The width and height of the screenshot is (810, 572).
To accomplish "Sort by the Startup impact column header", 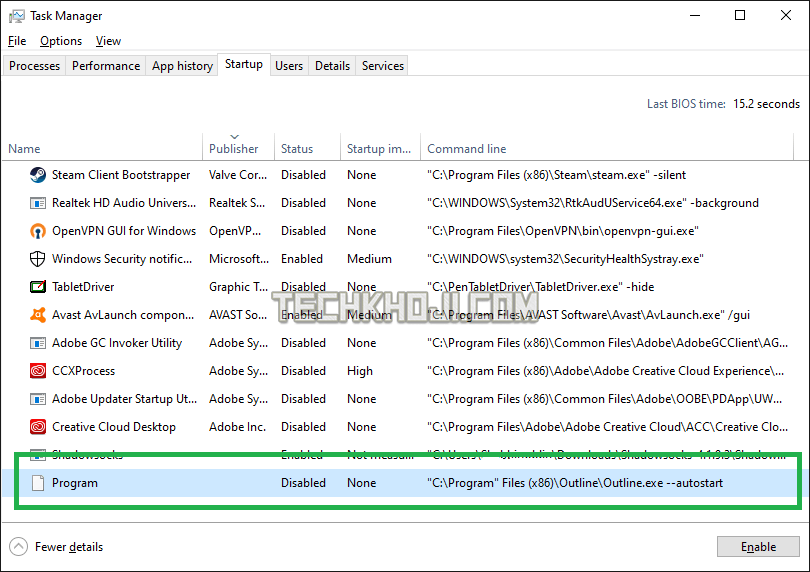I will point(380,149).
